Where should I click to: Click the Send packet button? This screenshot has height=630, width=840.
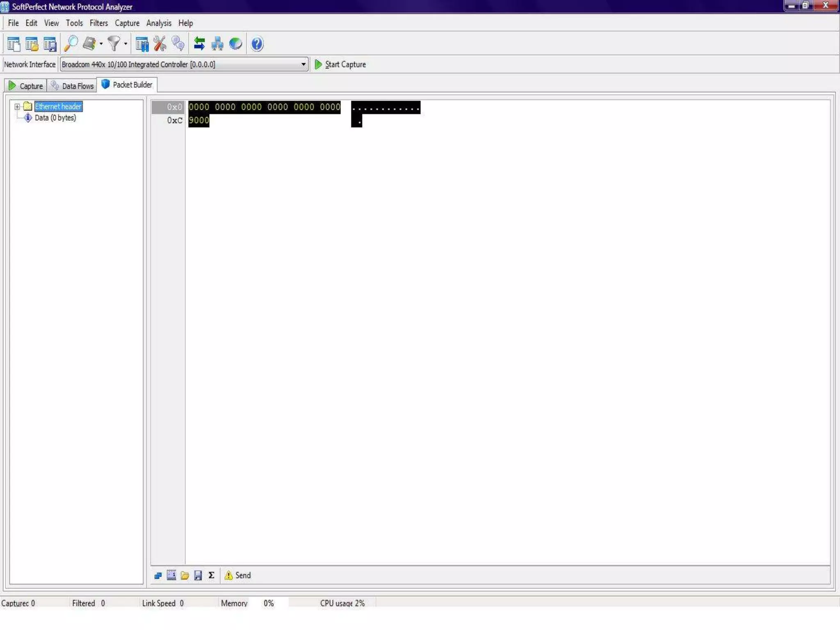pos(237,575)
